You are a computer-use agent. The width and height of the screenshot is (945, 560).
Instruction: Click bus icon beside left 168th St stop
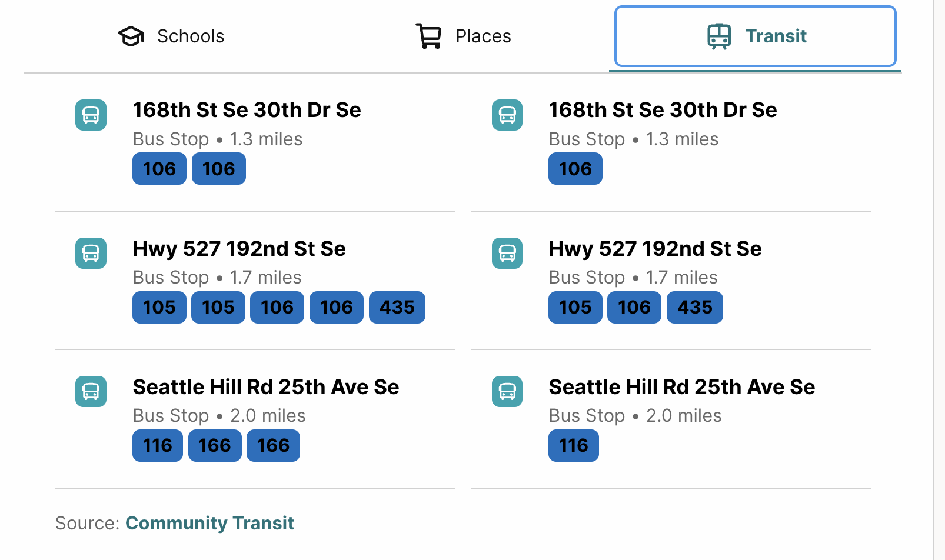pyautogui.click(x=91, y=115)
